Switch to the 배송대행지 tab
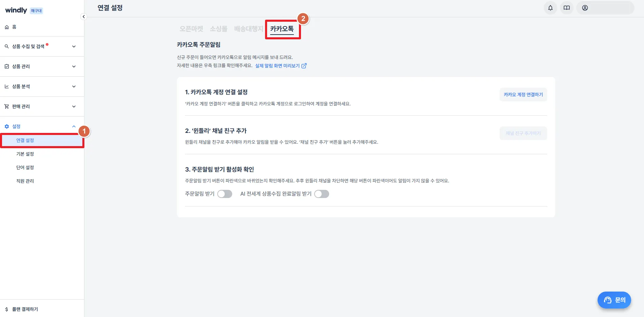The height and width of the screenshot is (317, 644). pyautogui.click(x=248, y=29)
